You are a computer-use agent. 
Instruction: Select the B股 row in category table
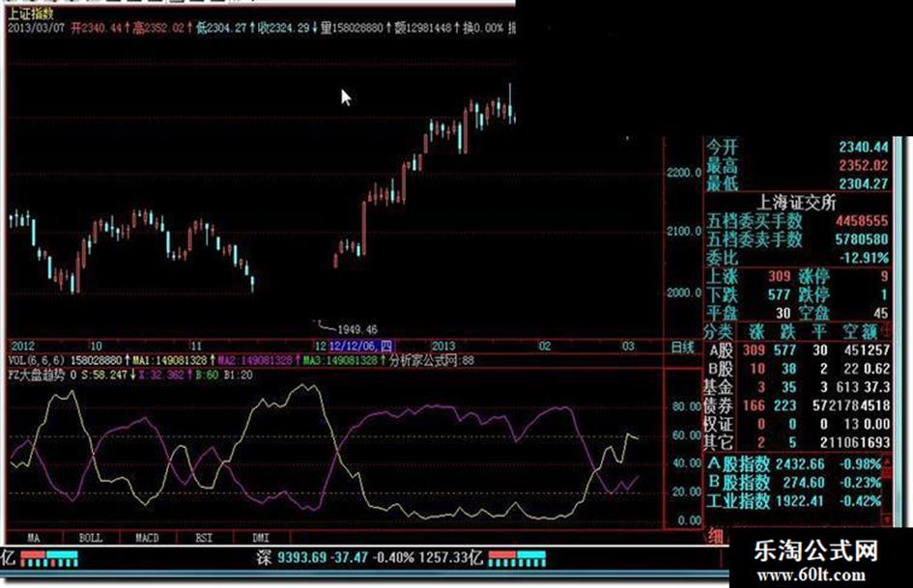click(x=798, y=369)
